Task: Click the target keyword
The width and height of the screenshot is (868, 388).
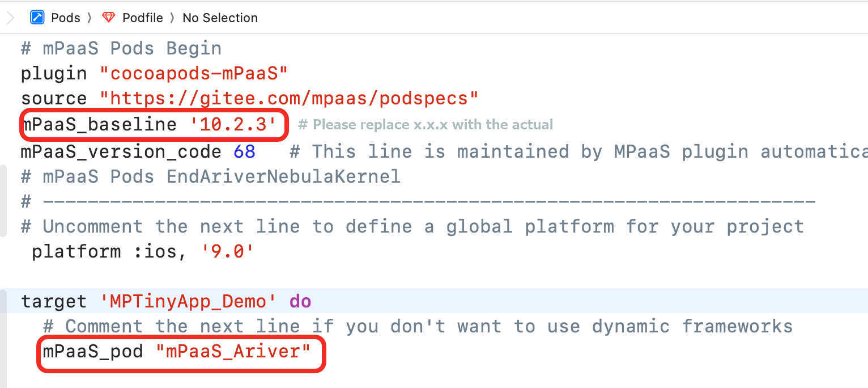Action: pyautogui.click(x=54, y=301)
